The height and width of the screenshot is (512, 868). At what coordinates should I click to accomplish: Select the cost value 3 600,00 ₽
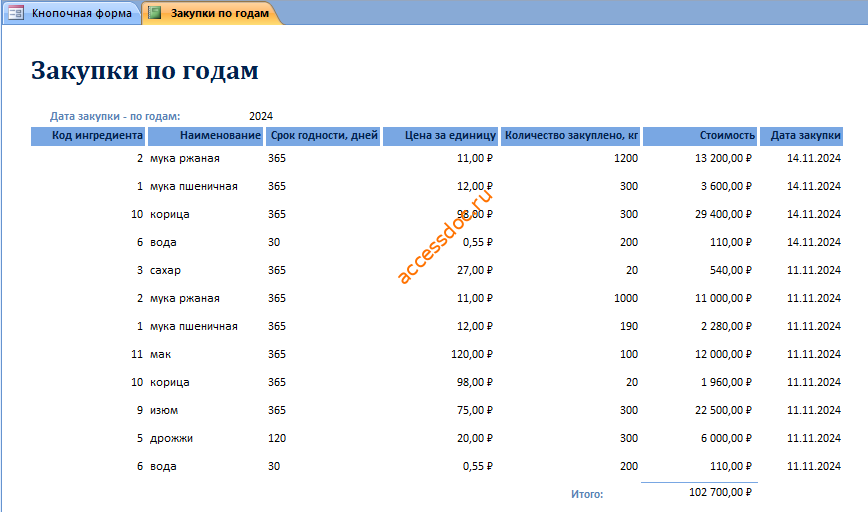726,187
